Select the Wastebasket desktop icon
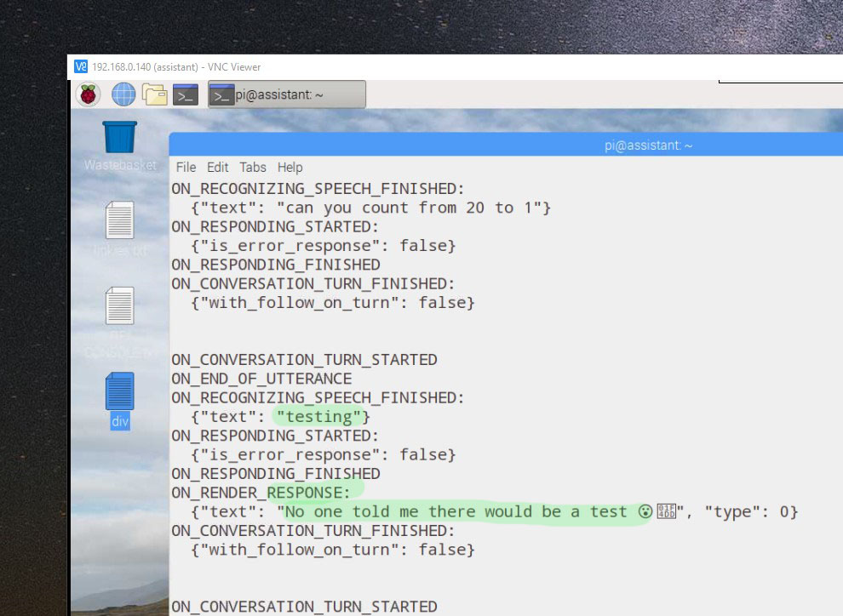 coord(119,138)
